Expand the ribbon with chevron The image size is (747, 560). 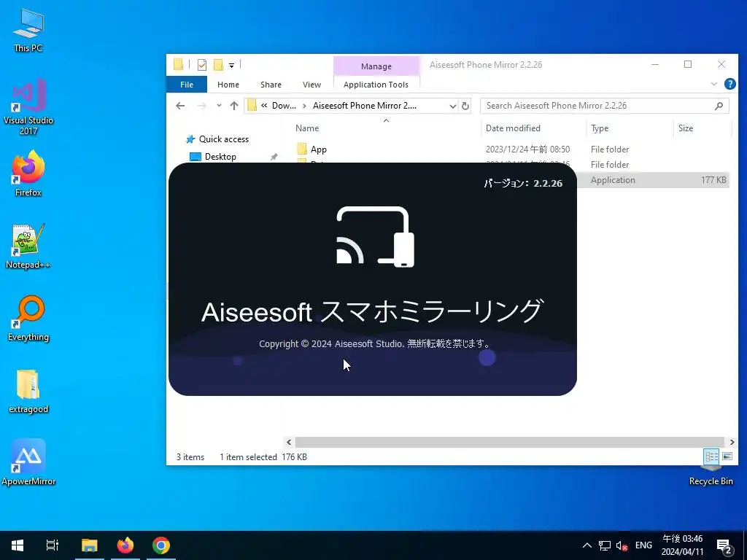point(713,85)
